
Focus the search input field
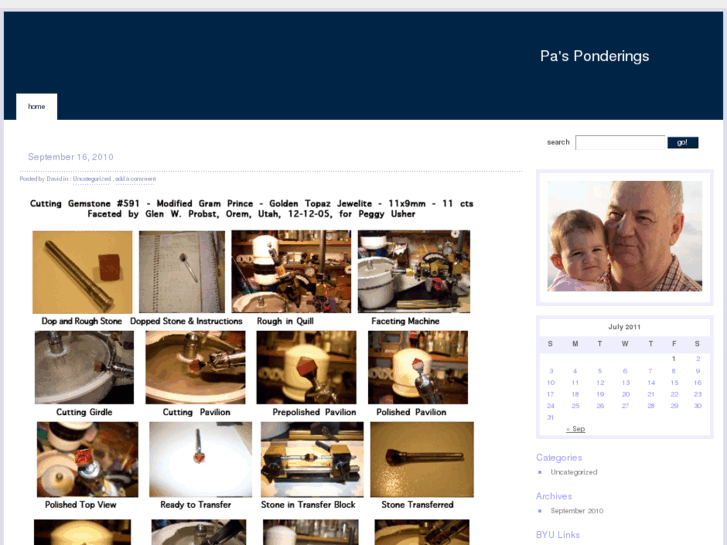click(x=620, y=142)
